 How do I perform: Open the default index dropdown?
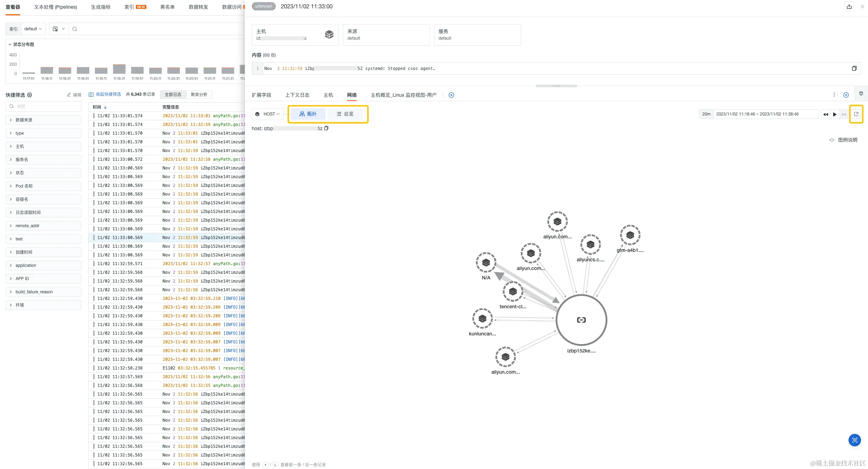(33, 29)
